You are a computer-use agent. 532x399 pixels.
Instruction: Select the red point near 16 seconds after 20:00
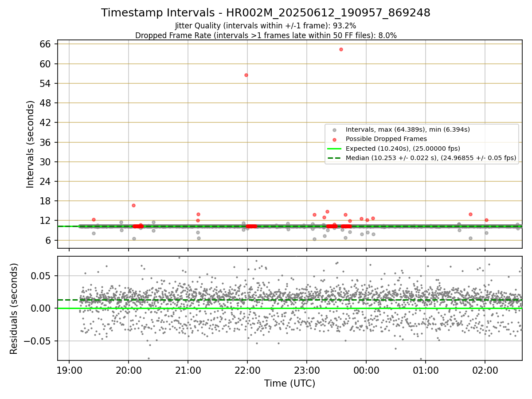tap(133, 205)
